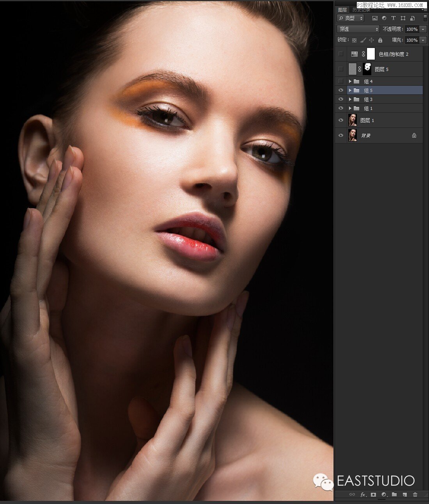Image resolution: width=429 pixels, height=504 pixels.
Task: Lock image pixels brush icon
Action: 363,40
